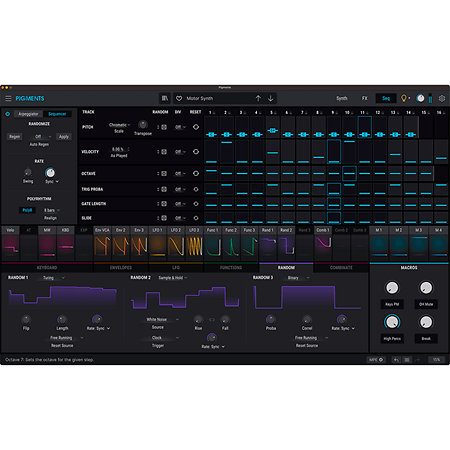
Task: Open the Rate Sync dropdown in sequencer
Action: pyautogui.click(x=52, y=181)
